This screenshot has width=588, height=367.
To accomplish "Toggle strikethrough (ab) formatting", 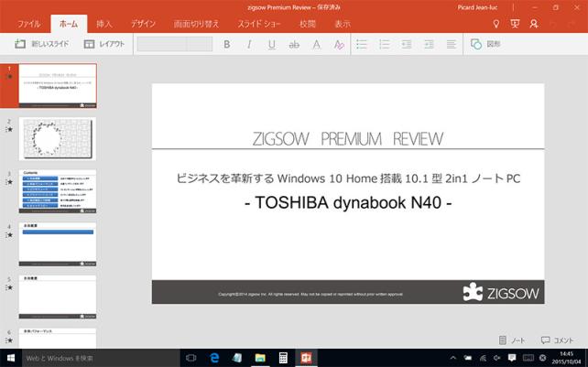I will [x=294, y=45].
